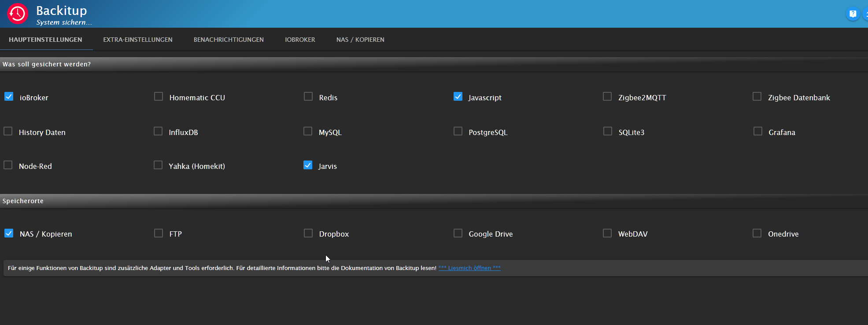Click the Backitup red clock logo
This screenshot has width=868, height=325.
click(18, 14)
